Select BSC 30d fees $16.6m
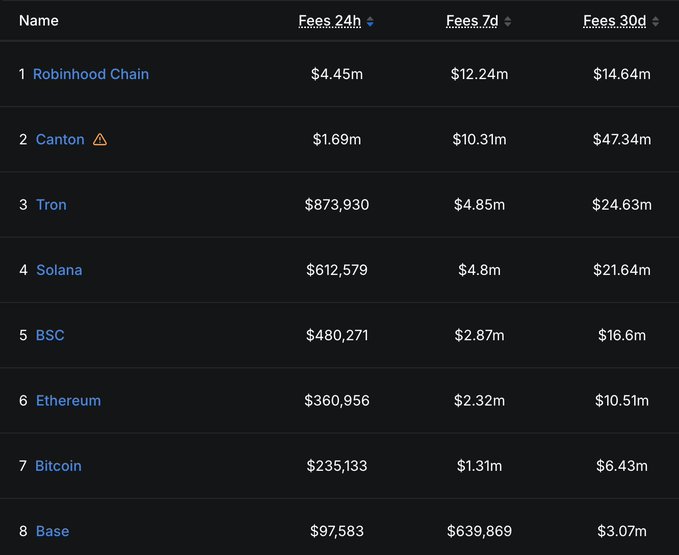This screenshot has height=555, width=679. [622, 335]
